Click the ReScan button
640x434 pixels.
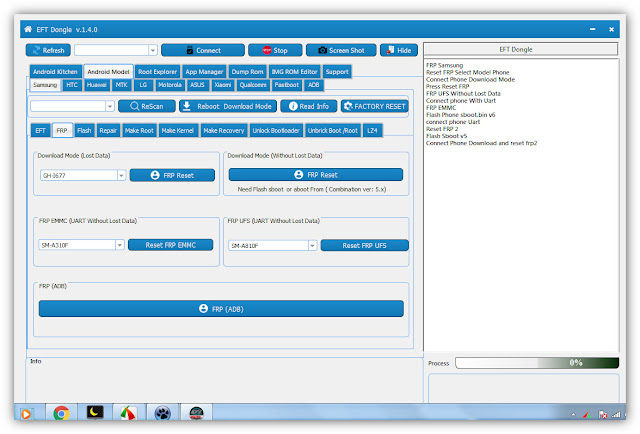tap(147, 106)
